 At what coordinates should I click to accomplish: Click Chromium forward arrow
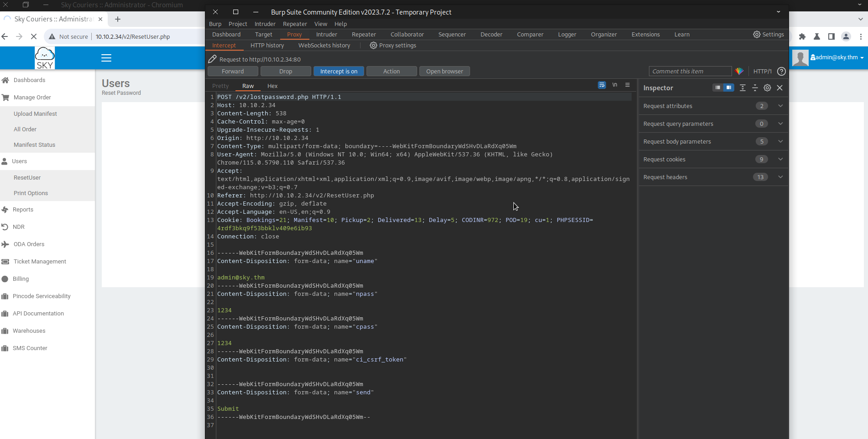tap(19, 36)
